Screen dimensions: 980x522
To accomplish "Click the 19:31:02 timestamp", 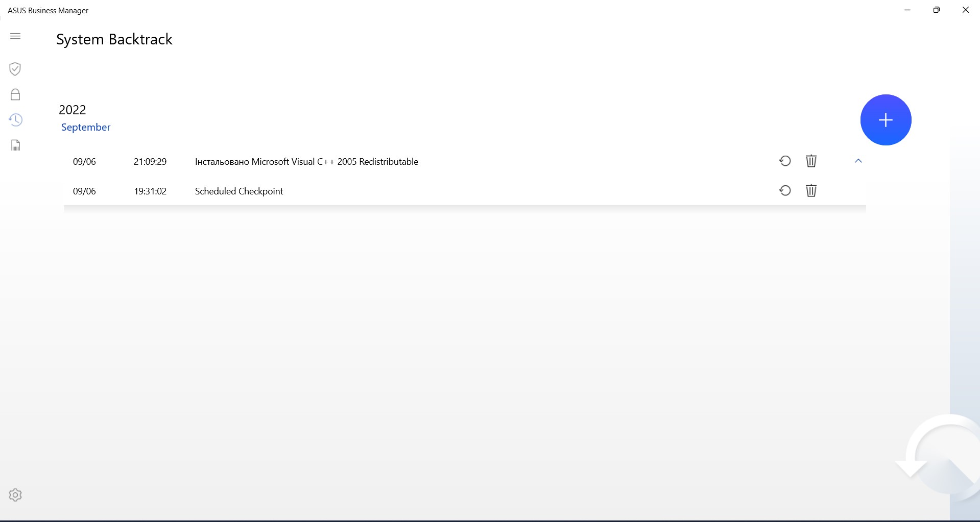I will tap(150, 191).
